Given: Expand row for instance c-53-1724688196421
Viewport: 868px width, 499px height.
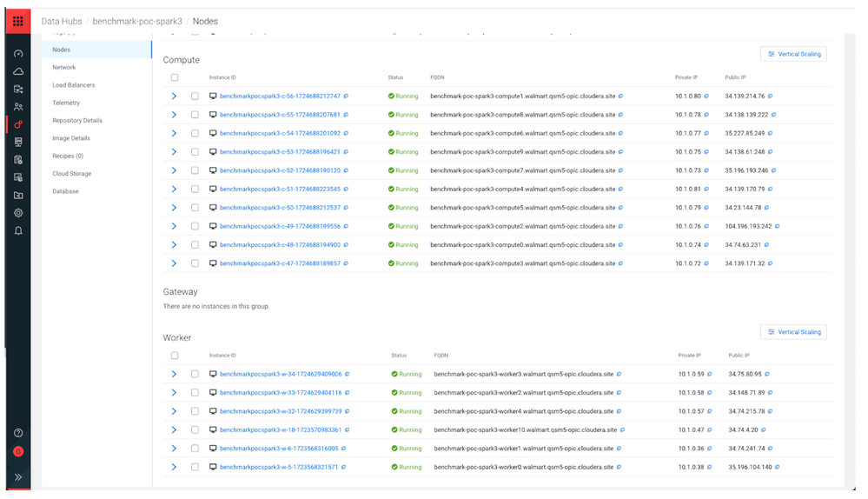Looking at the screenshot, I should pos(174,152).
